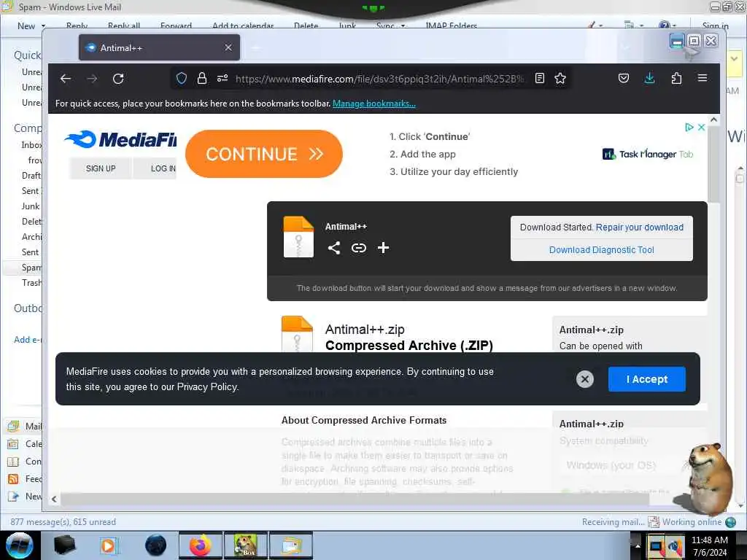The image size is (747, 560).
Task: Close the Antimal++ browser tab
Action: click(x=228, y=47)
